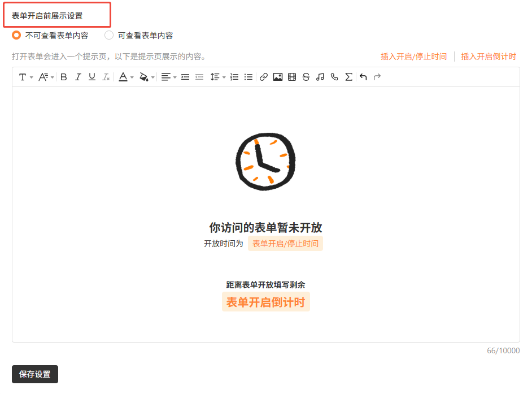This screenshot has height=394, width=532.
Task: Insert a formula with sigma icon
Action: [348, 77]
